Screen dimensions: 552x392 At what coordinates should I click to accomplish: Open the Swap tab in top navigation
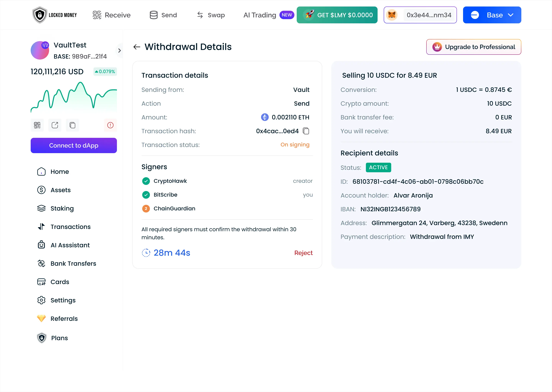click(x=211, y=15)
